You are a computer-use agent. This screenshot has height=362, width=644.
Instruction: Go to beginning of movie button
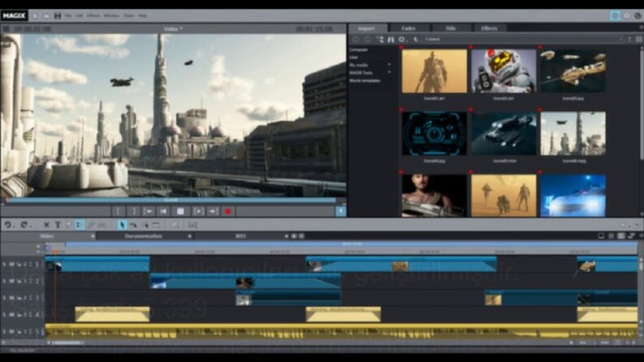pos(163,211)
